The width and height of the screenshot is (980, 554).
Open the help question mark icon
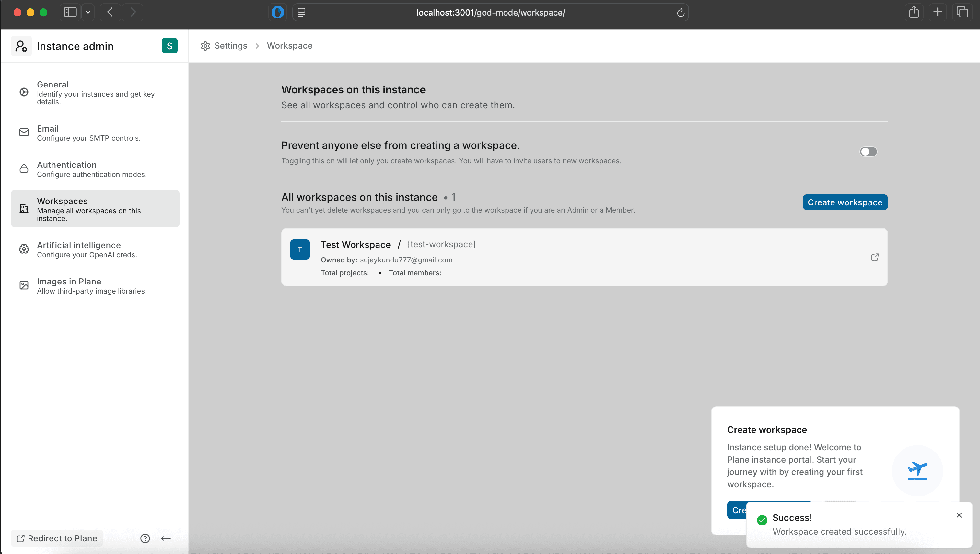pos(145,538)
